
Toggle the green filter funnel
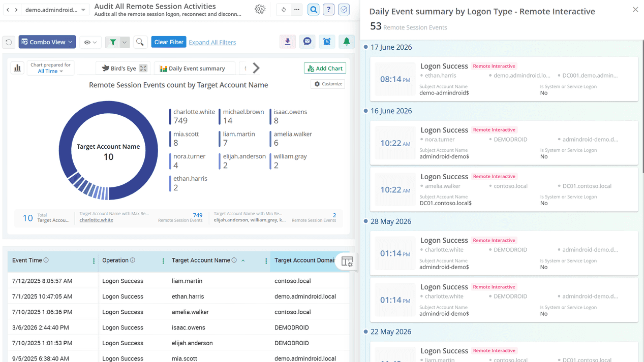pos(113,42)
